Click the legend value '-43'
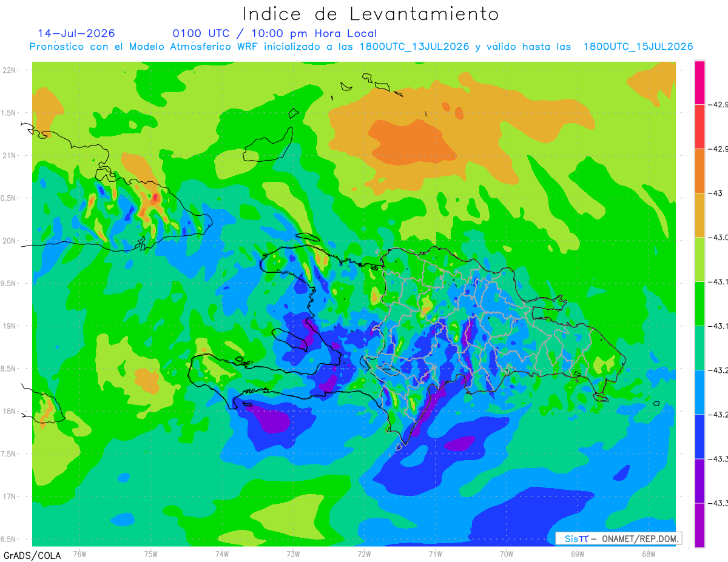Image resolution: width=728 pixels, height=562 pixels. point(716,193)
